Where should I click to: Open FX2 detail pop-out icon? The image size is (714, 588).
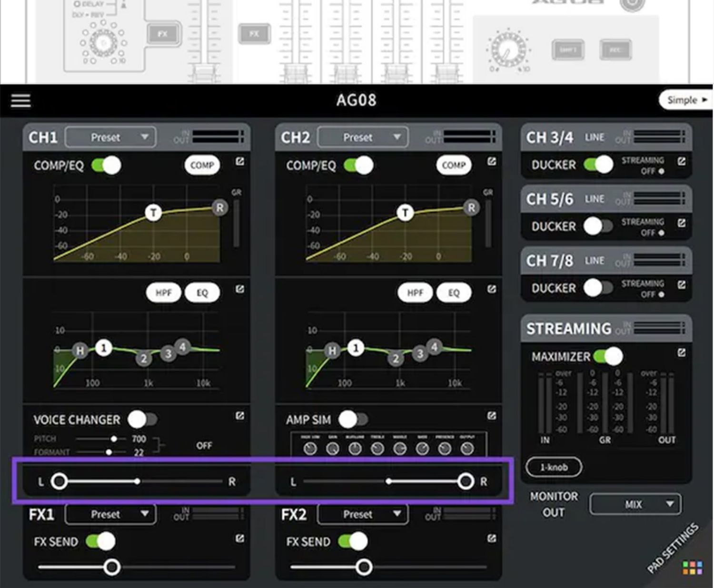coord(492,538)
